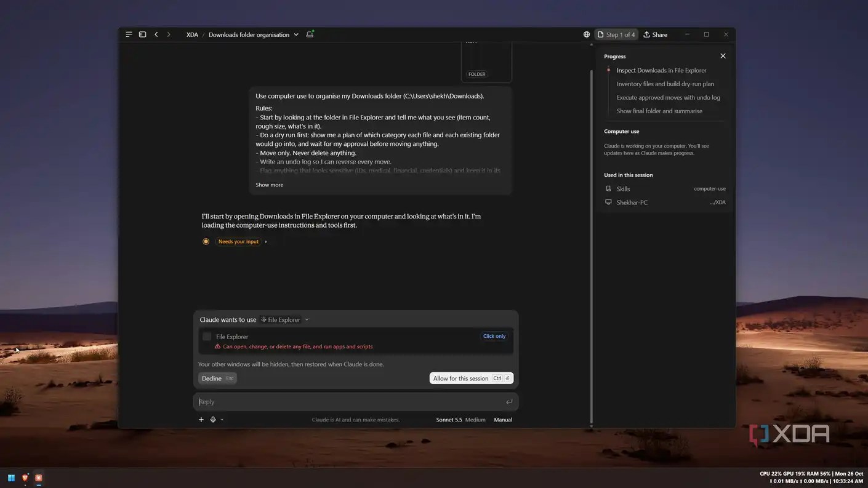The image size is (868, 488).
Task: Click Allow for this session
Action: [472, 378]
